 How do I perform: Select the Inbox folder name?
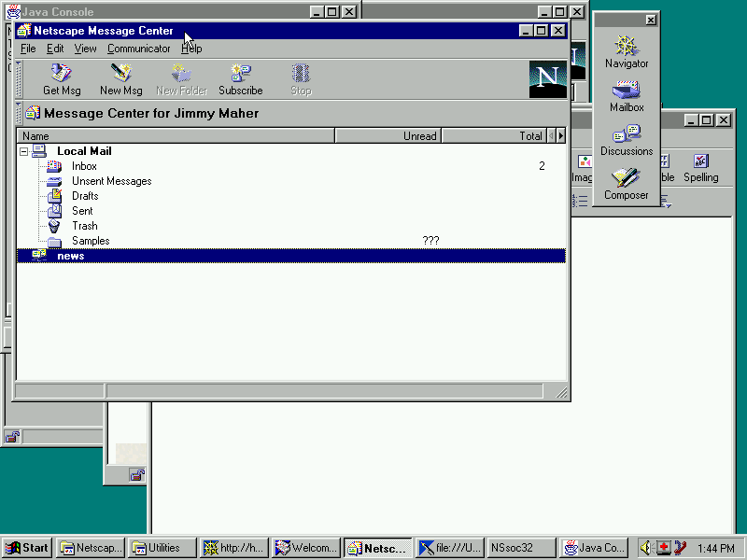tap(84, 166)
